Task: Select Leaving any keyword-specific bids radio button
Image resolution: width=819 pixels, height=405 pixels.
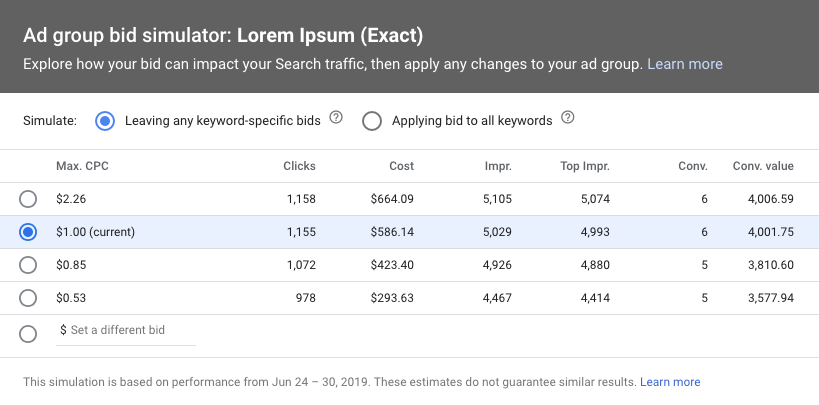Action: 105,121
